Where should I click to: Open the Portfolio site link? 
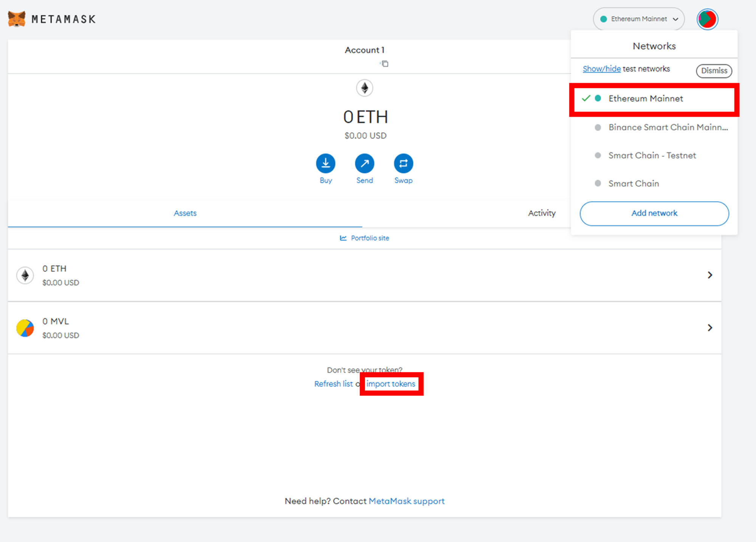point(370,238)
